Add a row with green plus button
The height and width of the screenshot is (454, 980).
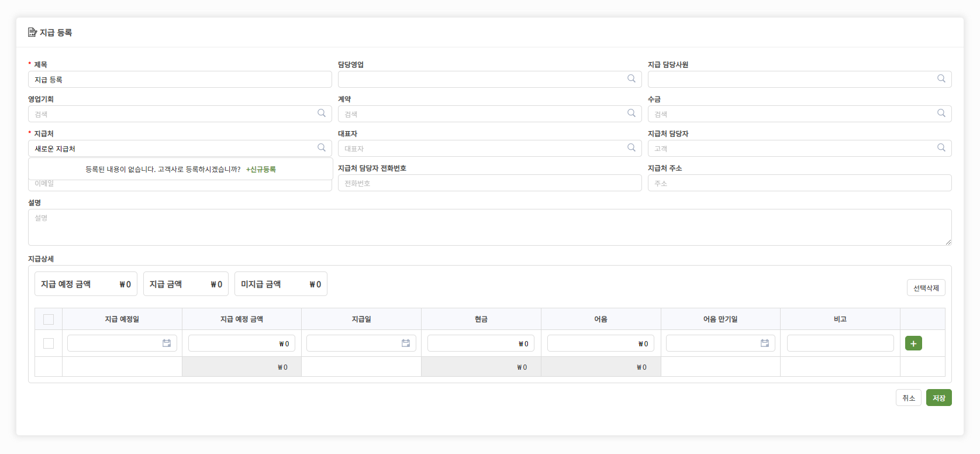[913, 343]
